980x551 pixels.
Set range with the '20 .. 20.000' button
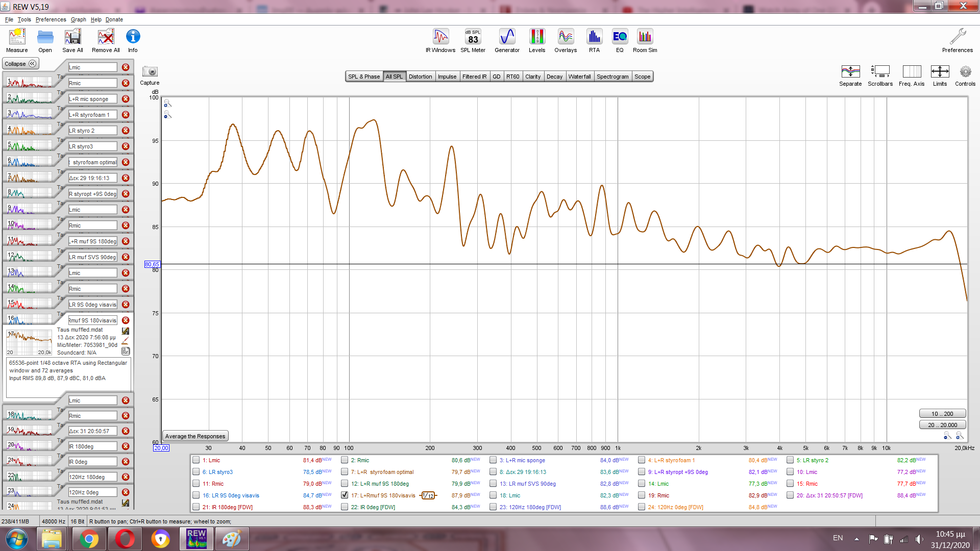942,425
